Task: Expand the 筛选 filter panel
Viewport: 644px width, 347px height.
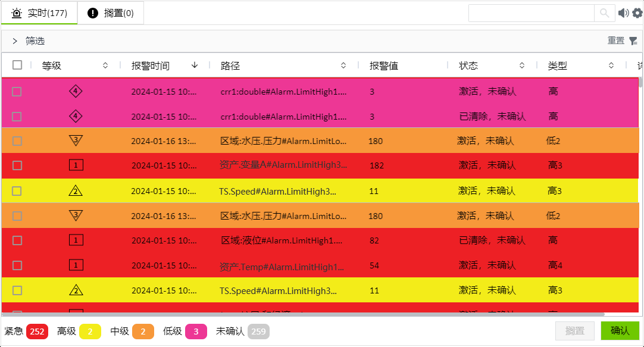Action: [x=15, y=41]
